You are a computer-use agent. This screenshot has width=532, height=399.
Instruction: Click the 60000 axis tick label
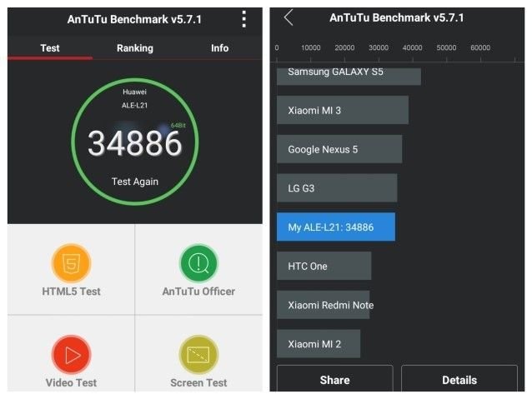tap(480, 47)
